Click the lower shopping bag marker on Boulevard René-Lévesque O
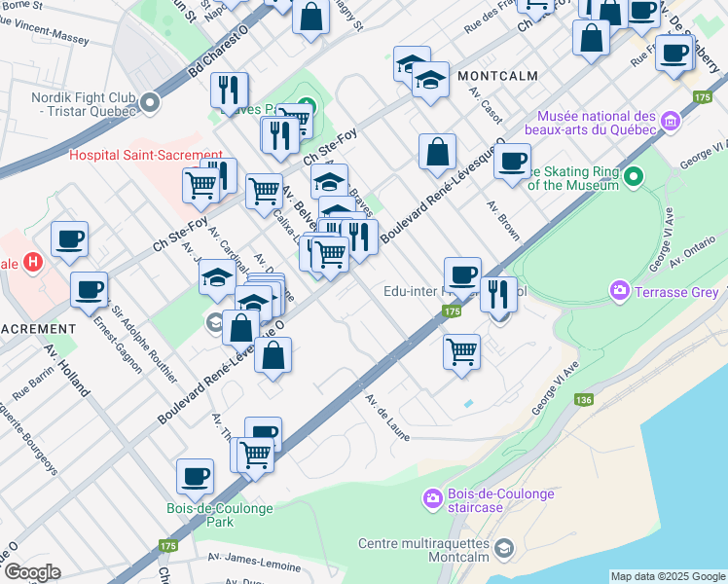Screen dimensions: 728x584 point(273,357)
